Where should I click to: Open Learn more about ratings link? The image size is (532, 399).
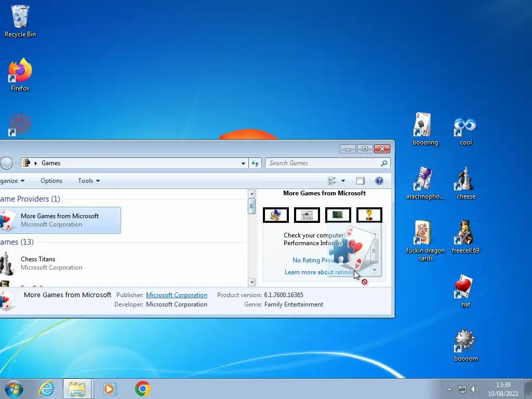pyautogui.click(x=319, y=272)
